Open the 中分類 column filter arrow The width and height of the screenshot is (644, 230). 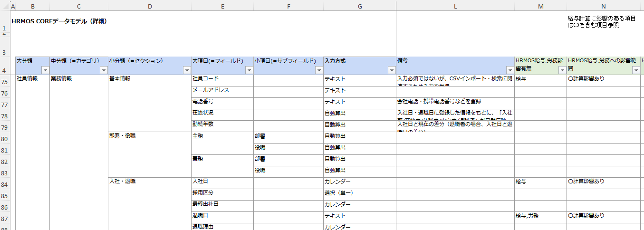pos(104,70)
